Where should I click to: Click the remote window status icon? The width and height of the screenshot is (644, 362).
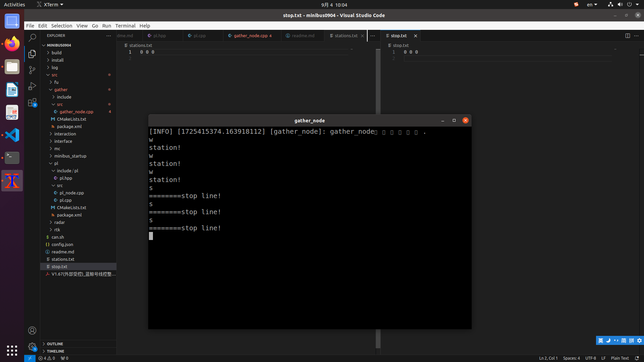click(30, 358)
